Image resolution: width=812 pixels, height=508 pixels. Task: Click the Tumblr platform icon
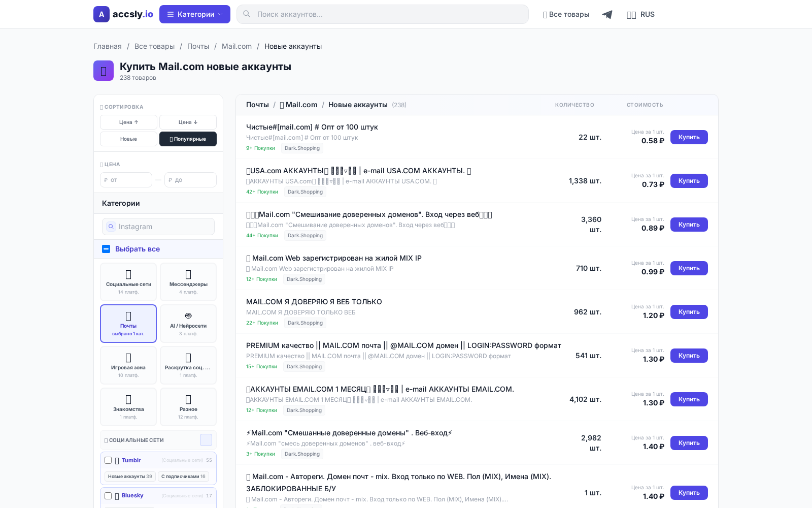117,461
